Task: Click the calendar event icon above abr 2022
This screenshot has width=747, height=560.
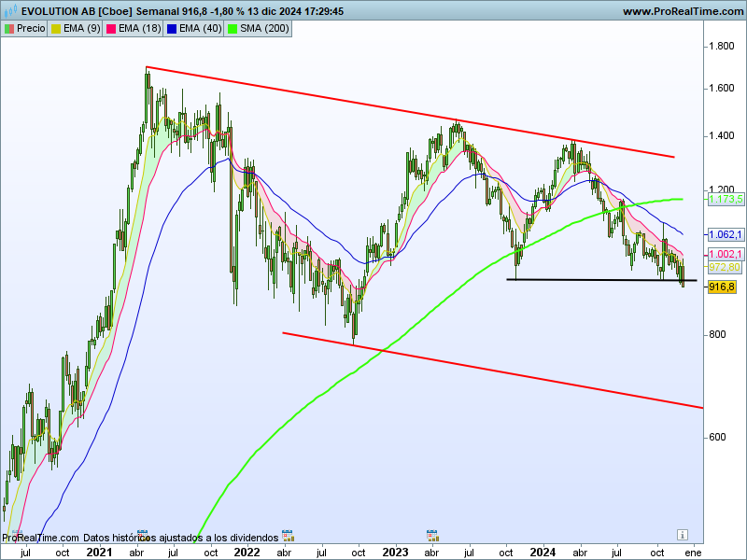Action: click(288, 535)
